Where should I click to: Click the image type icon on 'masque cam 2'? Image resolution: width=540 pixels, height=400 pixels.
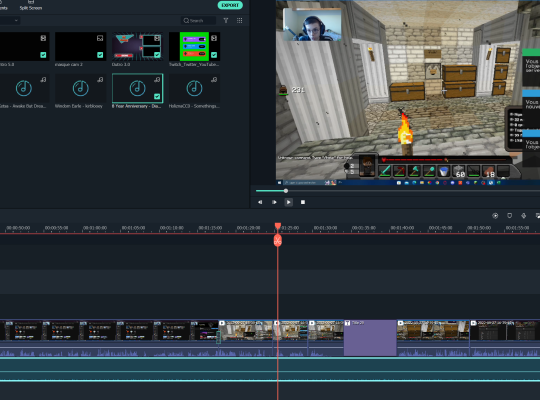coord(100,38)
